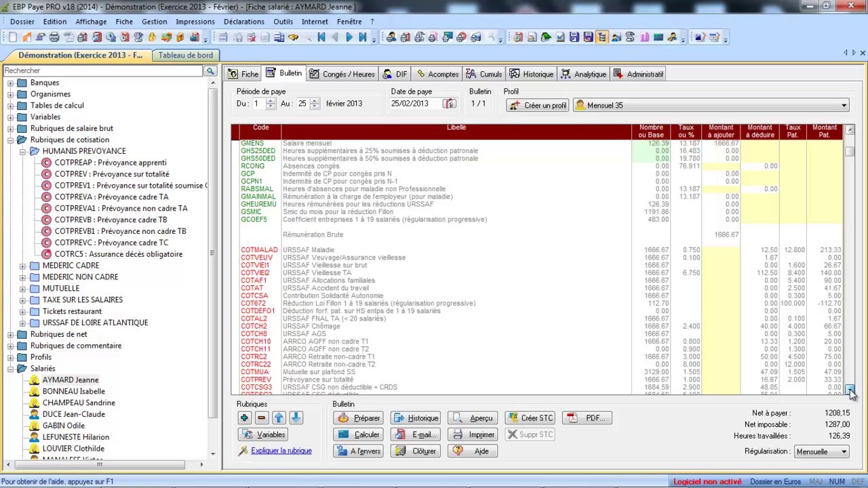Viewport: 868px width, 488px height.
Task: Click Logiciel non activé in status bar
Action: (x=707, y=482)
